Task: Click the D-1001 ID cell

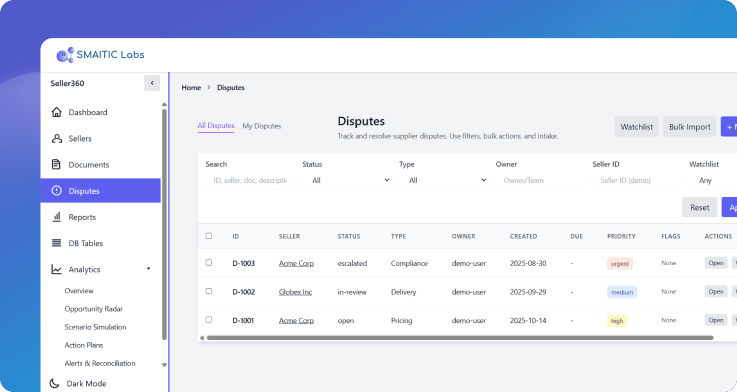Action: tap(243, 321)
